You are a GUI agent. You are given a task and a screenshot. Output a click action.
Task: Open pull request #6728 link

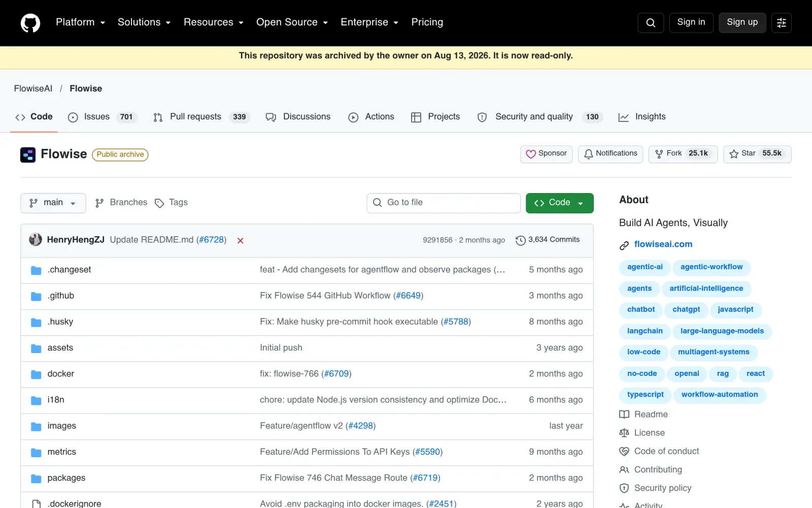tap(212, 240)
